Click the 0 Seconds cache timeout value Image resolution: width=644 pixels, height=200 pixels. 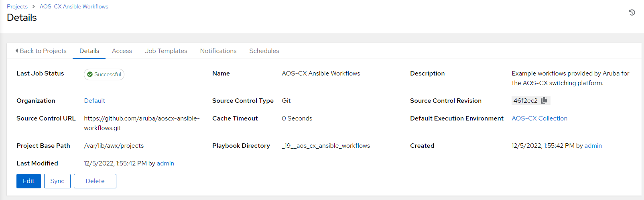tap(297, 118)
